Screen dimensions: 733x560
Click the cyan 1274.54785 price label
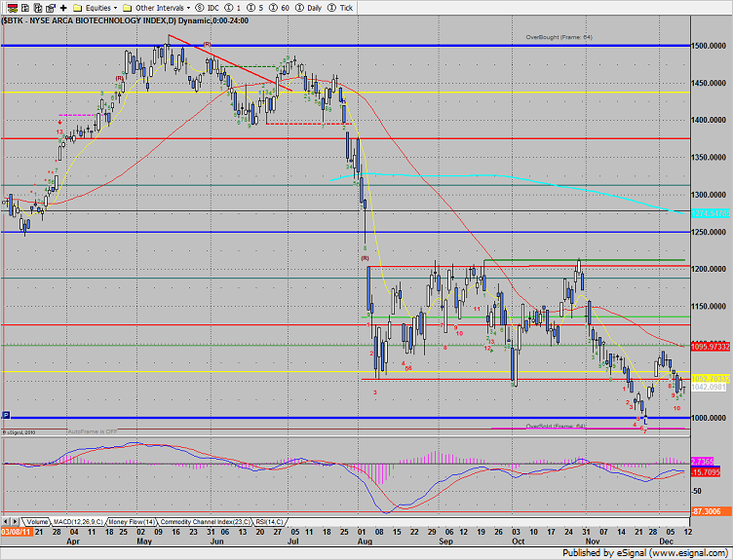click(x=710, y=213)
